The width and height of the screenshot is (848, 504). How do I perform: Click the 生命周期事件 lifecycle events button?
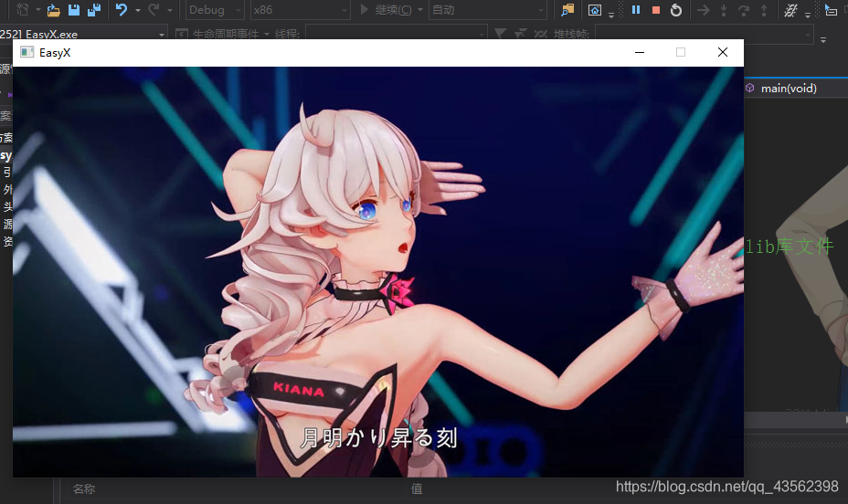click(x=222, y=34)
